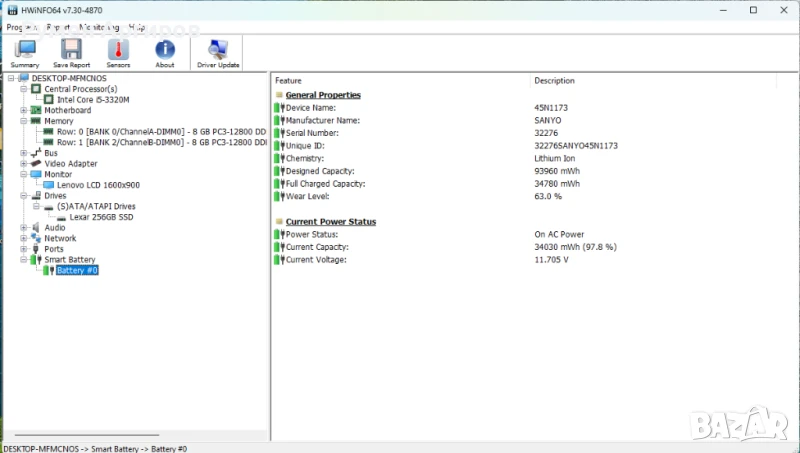The height and width of the screenshot is (453, 800).
Task: Click the Description column header
Action: tap(554, 80)
